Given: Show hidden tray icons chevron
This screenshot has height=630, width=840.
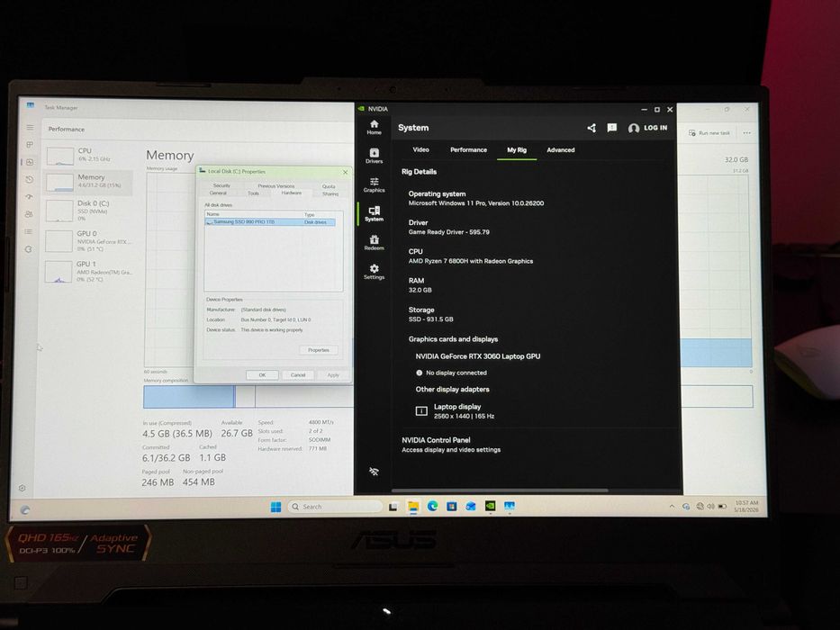Looking at the screenshot, I should [x=672, y=506].
